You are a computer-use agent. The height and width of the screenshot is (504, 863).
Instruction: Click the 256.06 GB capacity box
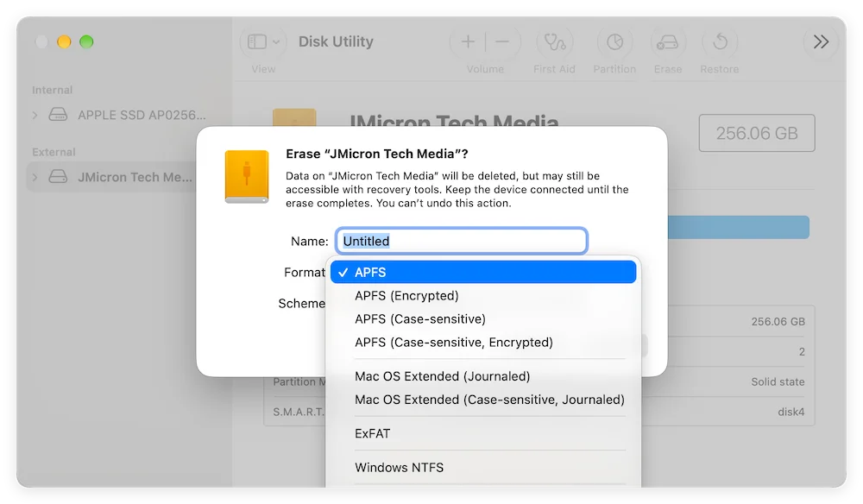pos(757,133)
